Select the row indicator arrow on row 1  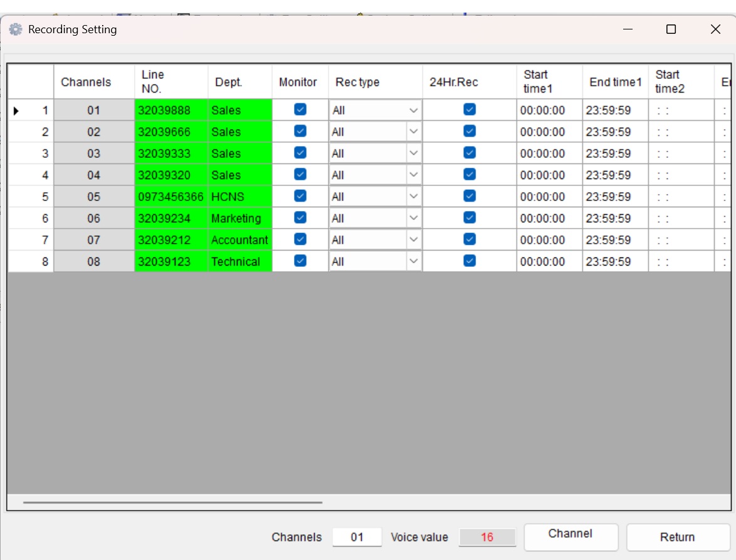[16, 110]
